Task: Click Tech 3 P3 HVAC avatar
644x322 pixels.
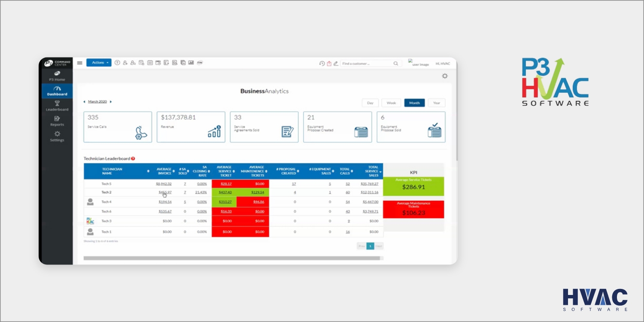Action: [90, 221]
